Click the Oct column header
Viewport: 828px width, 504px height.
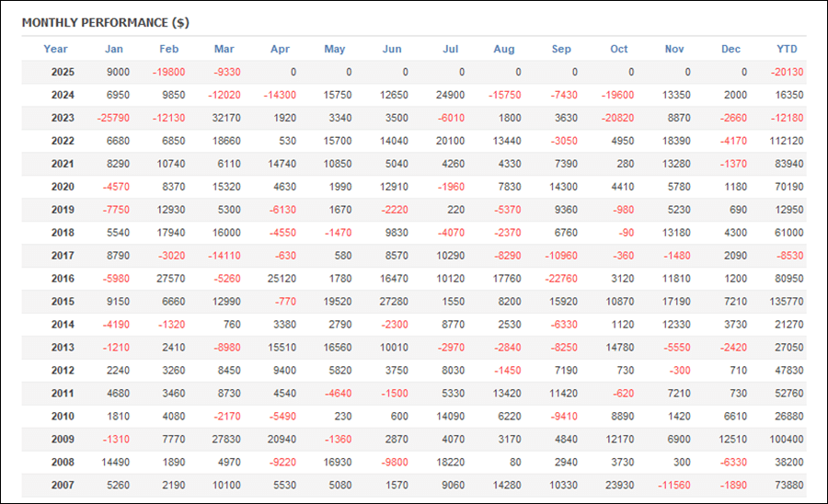619,49
